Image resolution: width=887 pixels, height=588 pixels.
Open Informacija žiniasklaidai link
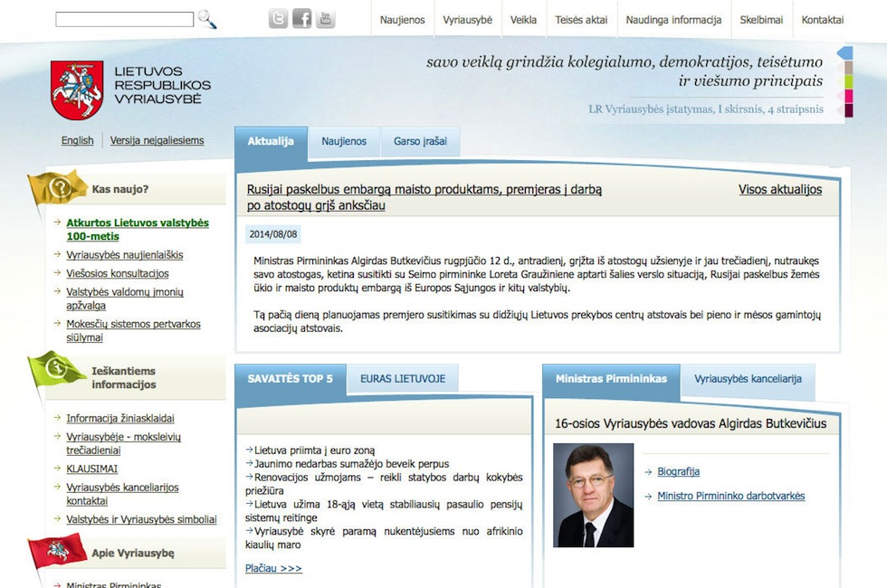click(x=119, y=418)
